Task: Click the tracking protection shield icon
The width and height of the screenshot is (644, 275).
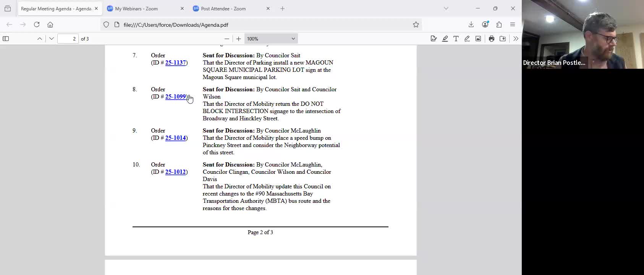Action: click(x=106, y=24)
